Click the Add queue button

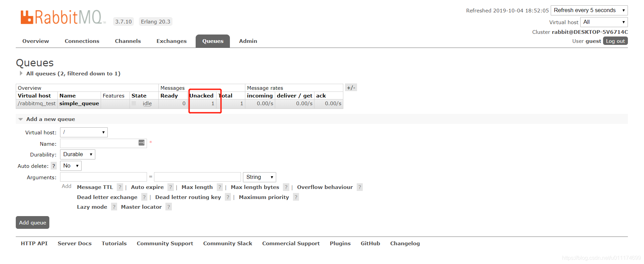click(33, 222)
